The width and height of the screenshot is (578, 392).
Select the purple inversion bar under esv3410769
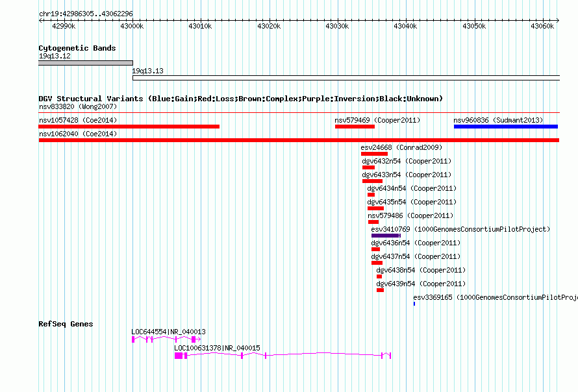coord(386,236)
